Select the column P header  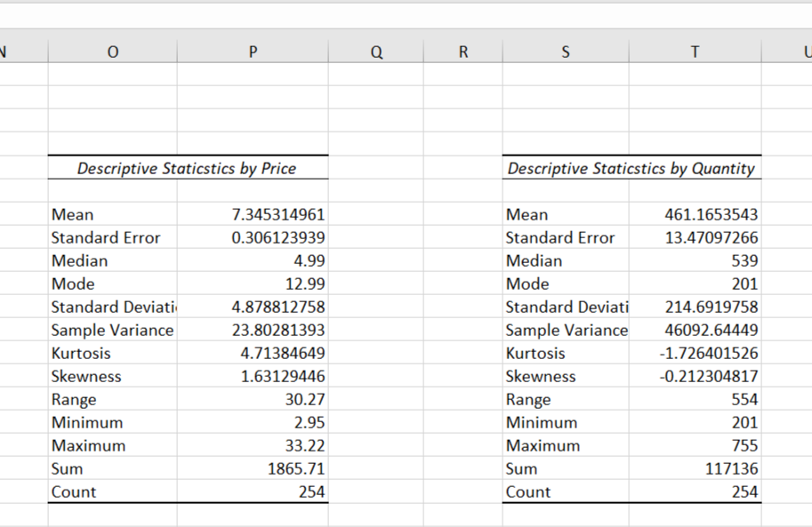pos(252,52)
